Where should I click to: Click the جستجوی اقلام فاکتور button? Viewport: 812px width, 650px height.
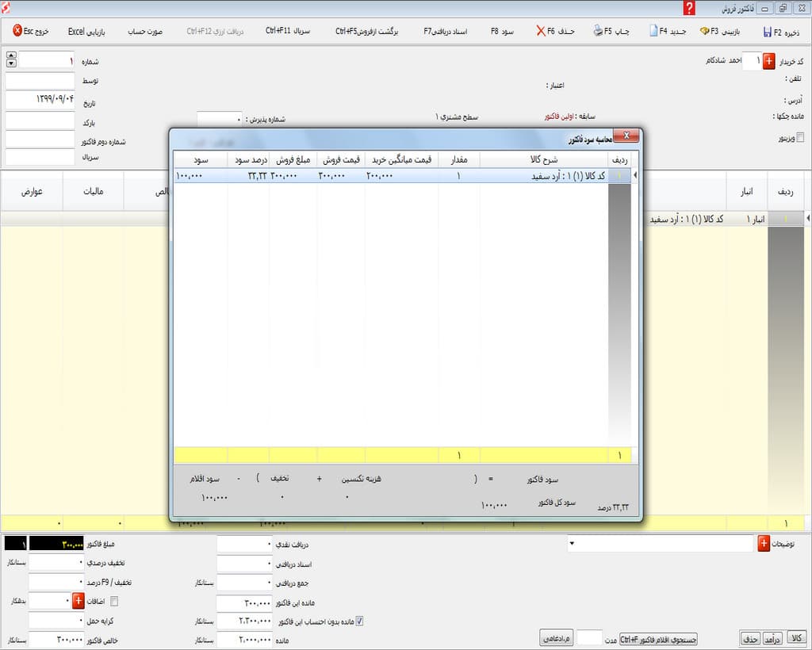coord(658,638)
